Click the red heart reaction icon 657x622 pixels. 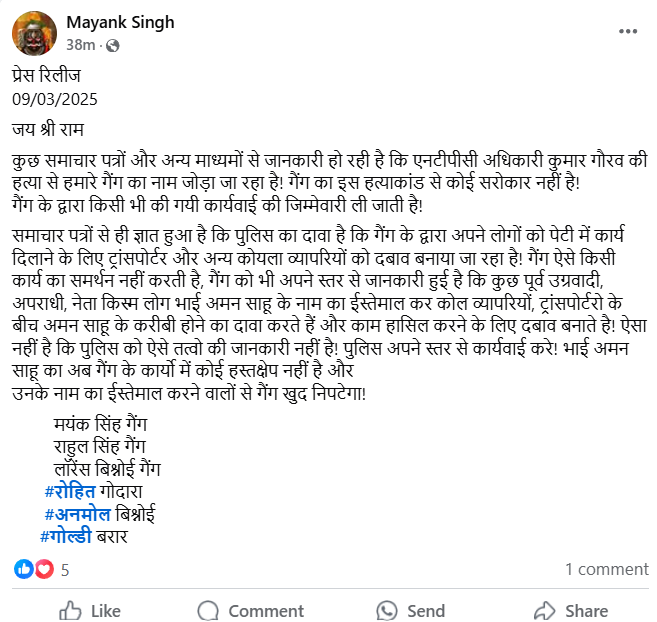[43, 569]
